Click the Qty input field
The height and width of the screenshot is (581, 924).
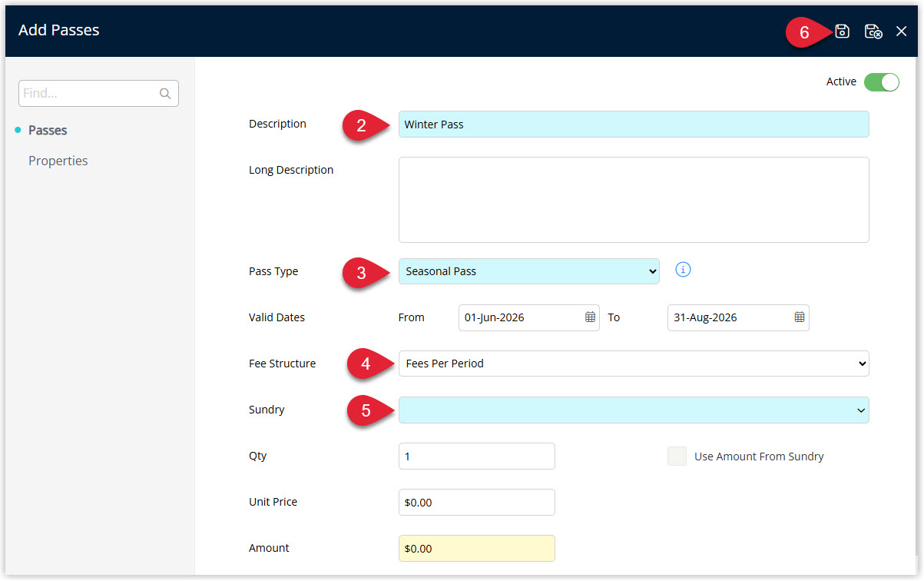point(477,456)
